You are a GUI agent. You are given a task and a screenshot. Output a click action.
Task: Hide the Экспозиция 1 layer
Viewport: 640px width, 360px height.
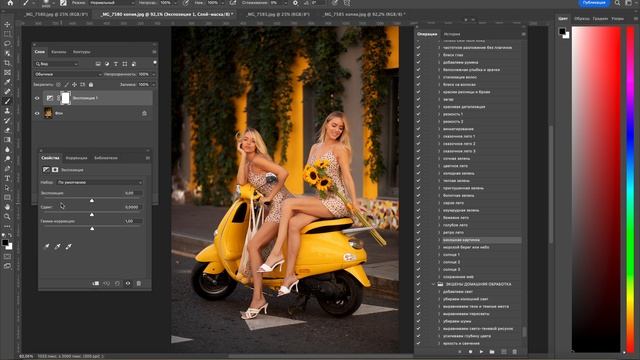[37, 98]
